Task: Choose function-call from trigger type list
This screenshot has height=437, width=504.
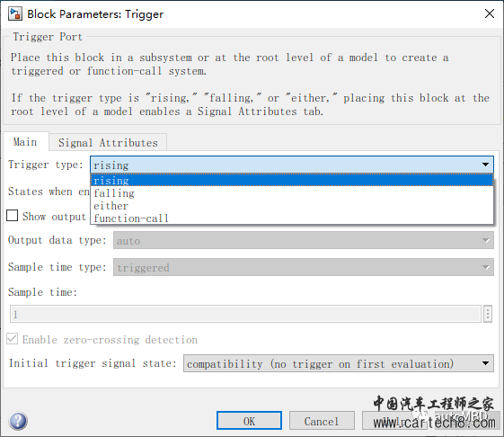Action: [x=292, y=218]
